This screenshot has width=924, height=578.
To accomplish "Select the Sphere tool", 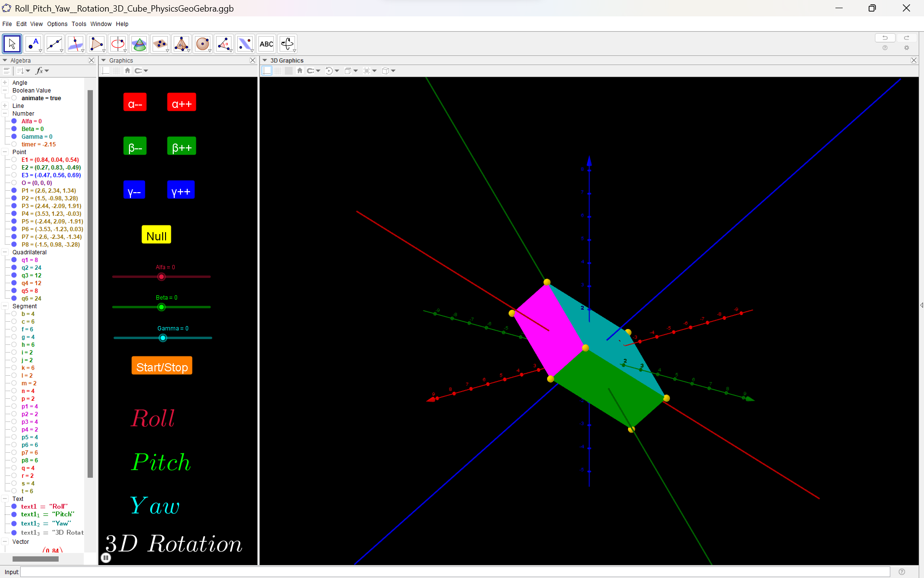I will click(203, 44).
